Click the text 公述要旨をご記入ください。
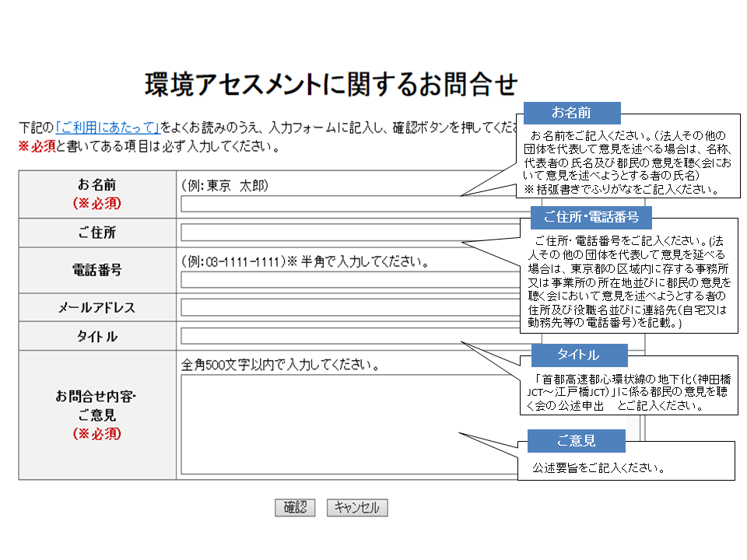This screenshot has width=747, height=560. 599,467
